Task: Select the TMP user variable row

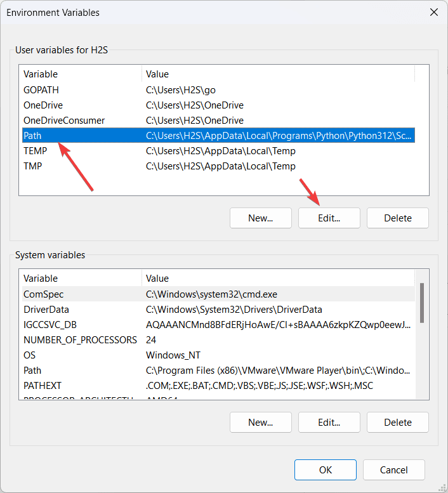Action: coord(218,166)
